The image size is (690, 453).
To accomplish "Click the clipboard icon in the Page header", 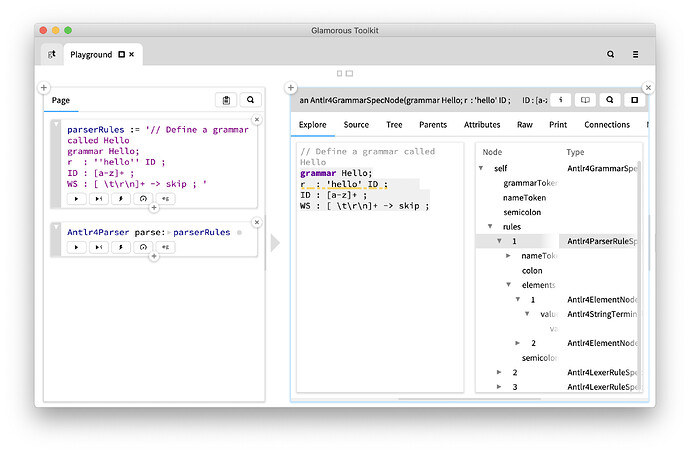I will pos(226,100).
